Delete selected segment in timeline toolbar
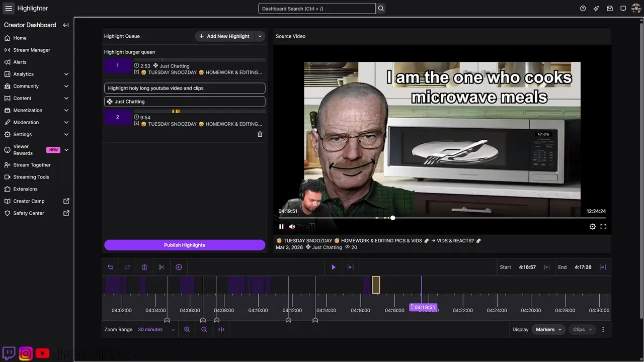This screenshot has height=362, width=644. tap(144, 267)
